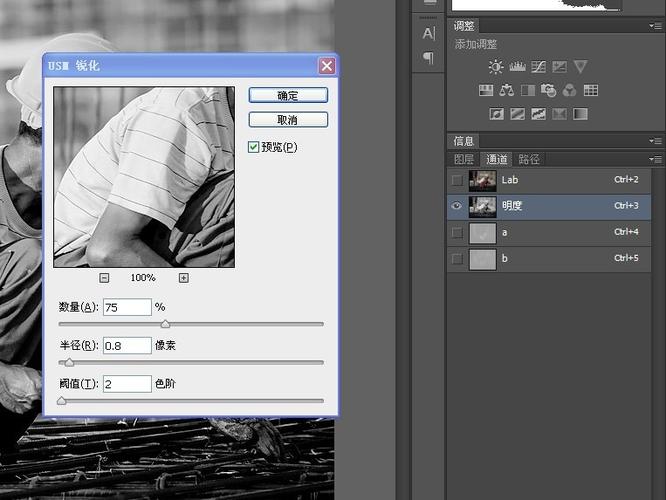The width and height of the screenshot is (666, 500).
Task: Click the 取消 button
Action: (x=288, y=120)
